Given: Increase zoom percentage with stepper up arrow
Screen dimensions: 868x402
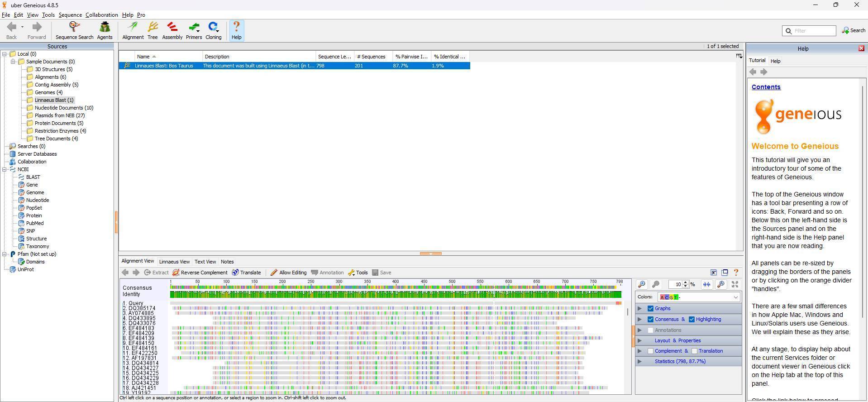Looking at the screenshot, I should (685, 282).
